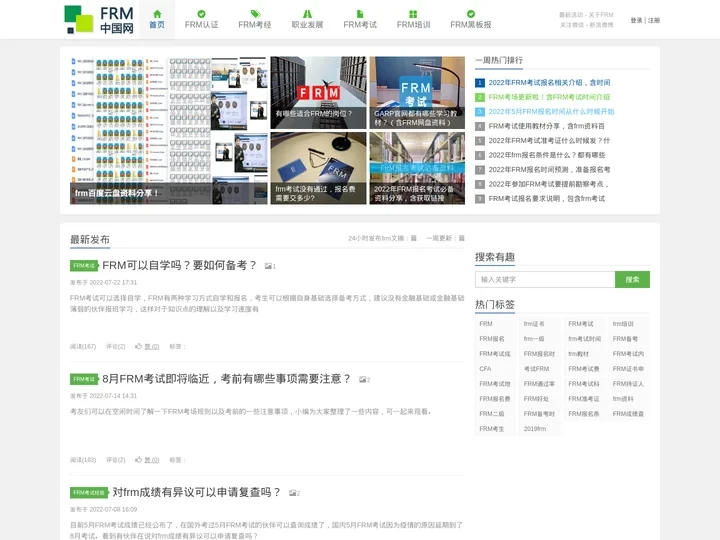
Task: Open ranking item 2022年5月FRM报名时间
Action: 551,112
